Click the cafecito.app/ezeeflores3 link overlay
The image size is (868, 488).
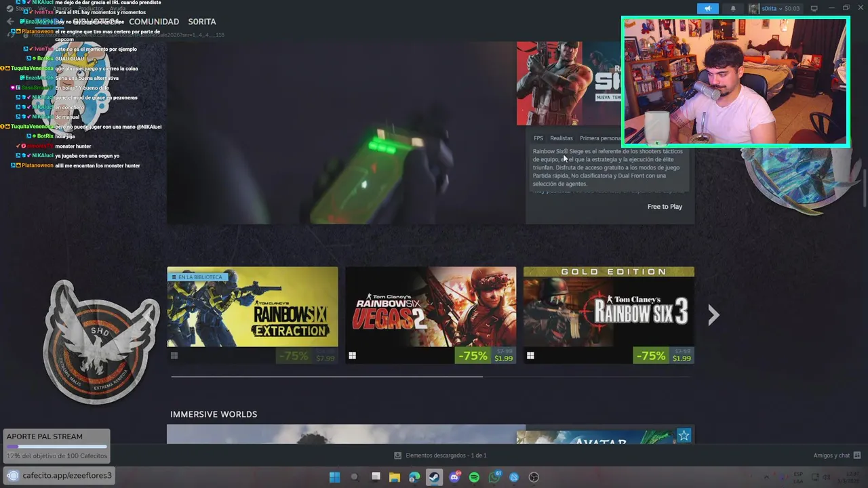[x=59, y=475]
